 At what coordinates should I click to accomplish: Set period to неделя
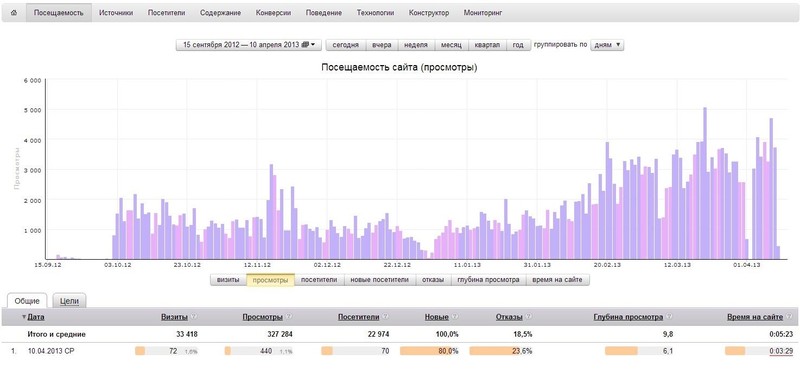[x=416, y=45]
